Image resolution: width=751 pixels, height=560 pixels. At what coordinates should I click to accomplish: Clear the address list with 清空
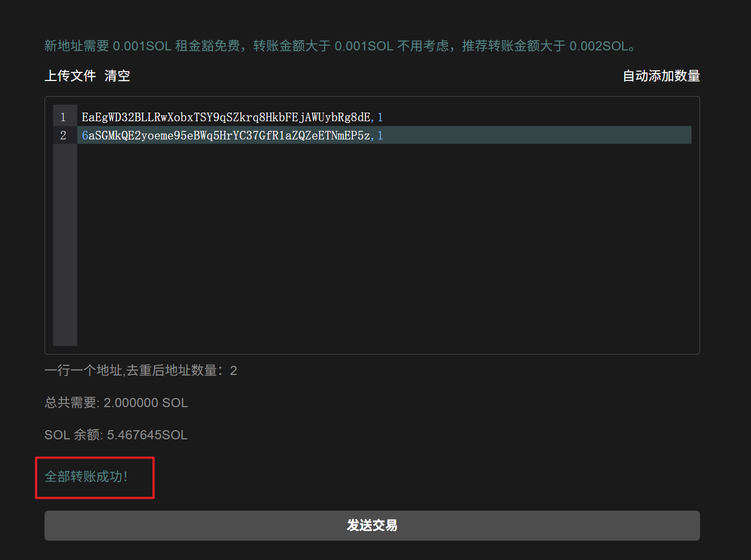click(x=117, y=76)
